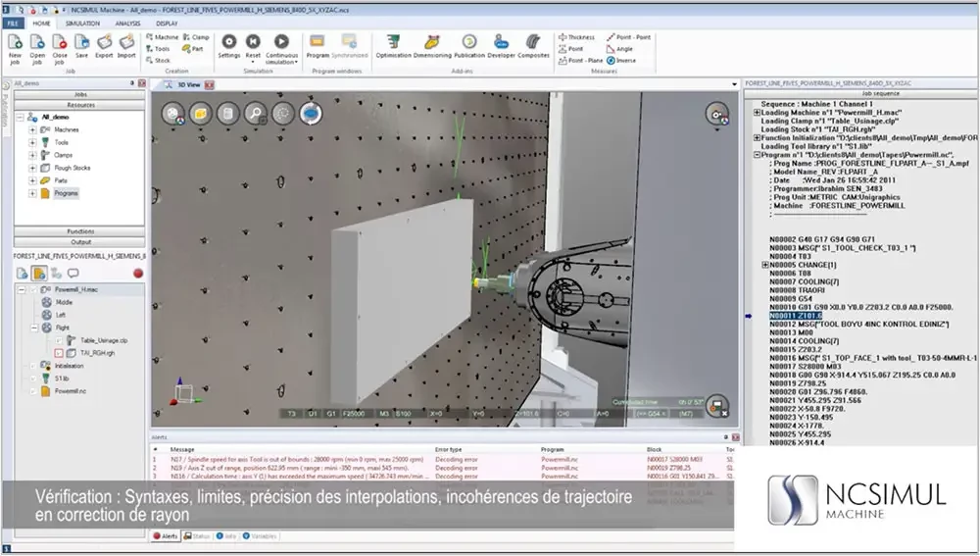
Task: Toggle S1.lib checkbox
Action: pos(33,379)
